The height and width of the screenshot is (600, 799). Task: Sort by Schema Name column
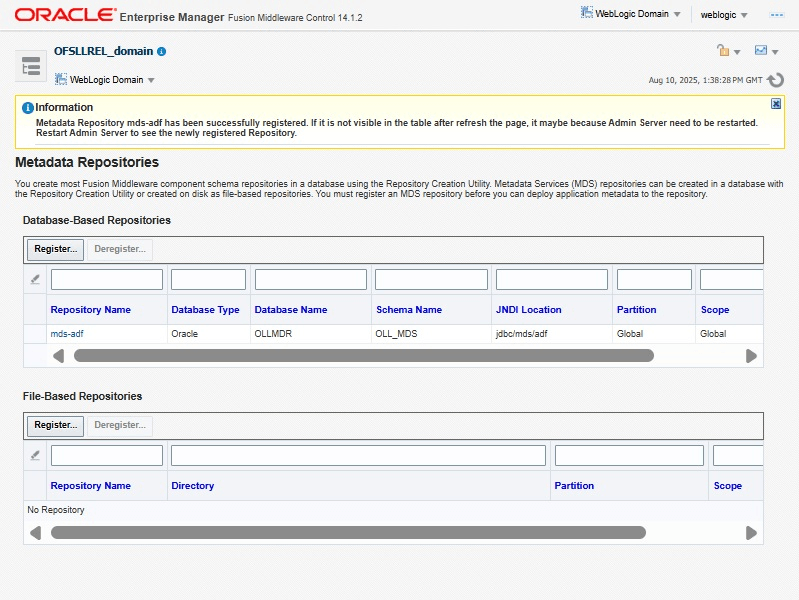click(x=409, y=310)
